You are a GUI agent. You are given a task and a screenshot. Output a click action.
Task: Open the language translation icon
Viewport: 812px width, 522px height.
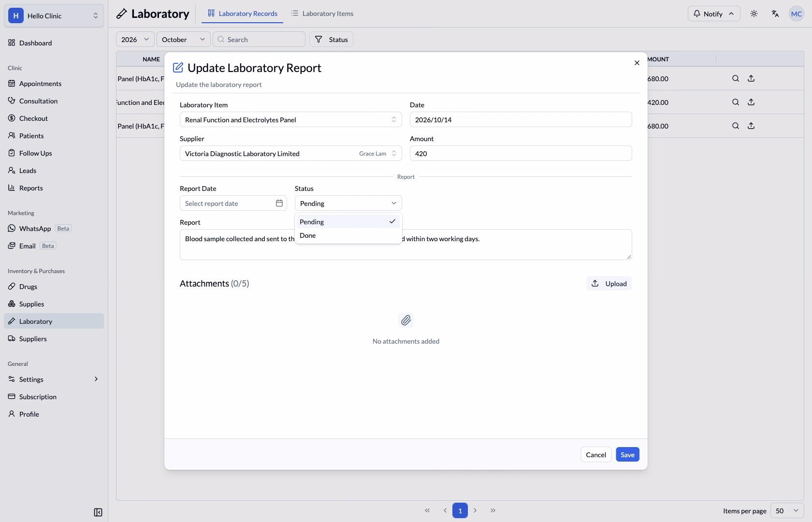(x=775, y=14)
